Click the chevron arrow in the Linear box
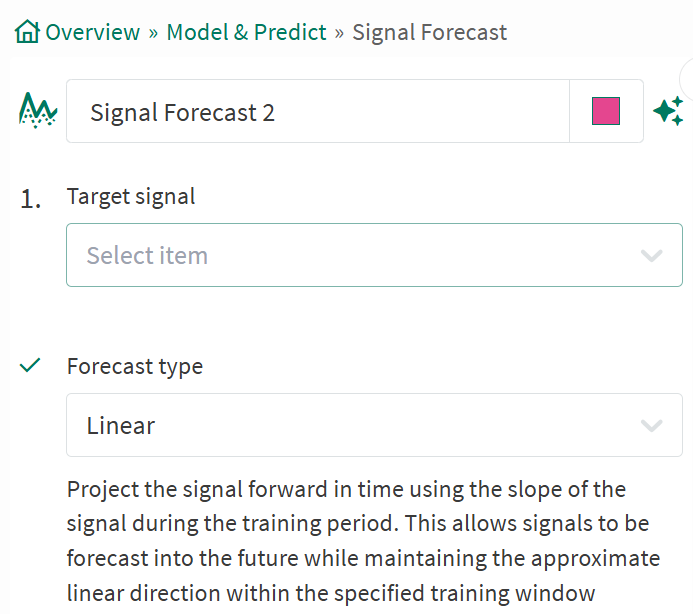 point(652,425)
